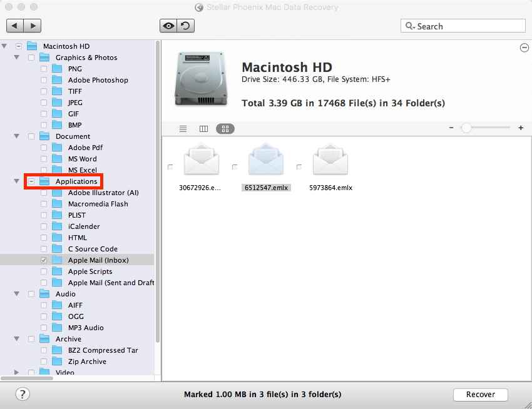Click the Zip Archive folder icon
Screen dimensions: 532x409
pos(57,361)
